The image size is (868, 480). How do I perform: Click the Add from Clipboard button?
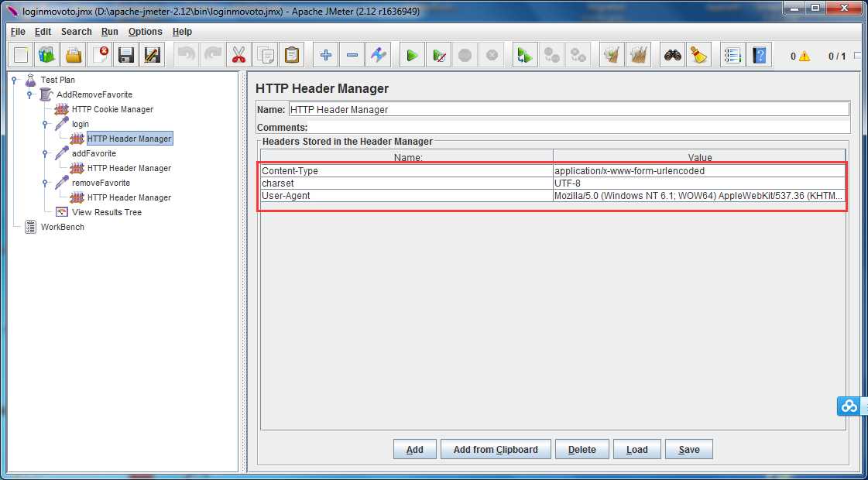click(496, 450)
